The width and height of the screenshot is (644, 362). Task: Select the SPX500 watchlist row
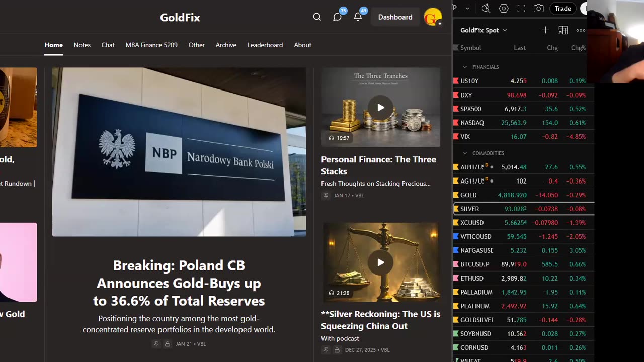pyautogui.click(x=523, y=109)
